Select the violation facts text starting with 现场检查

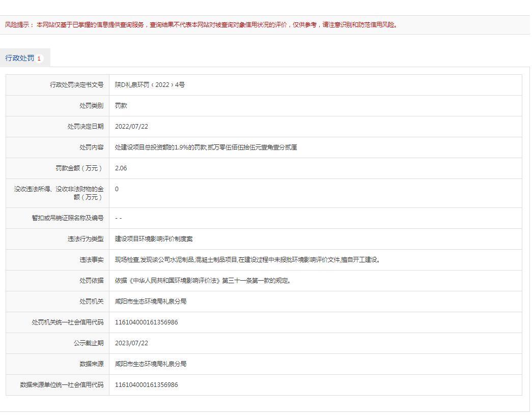click(248, 260)
